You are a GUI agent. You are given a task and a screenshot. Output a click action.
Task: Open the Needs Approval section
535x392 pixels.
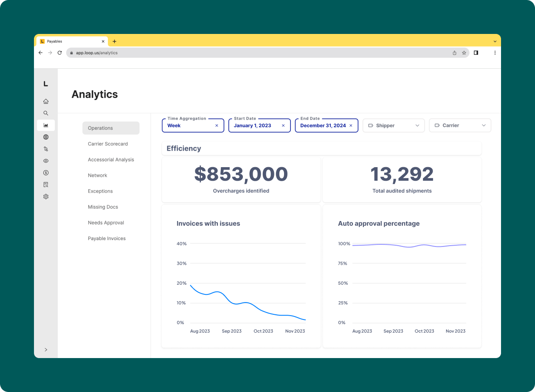tap(106, 222)
